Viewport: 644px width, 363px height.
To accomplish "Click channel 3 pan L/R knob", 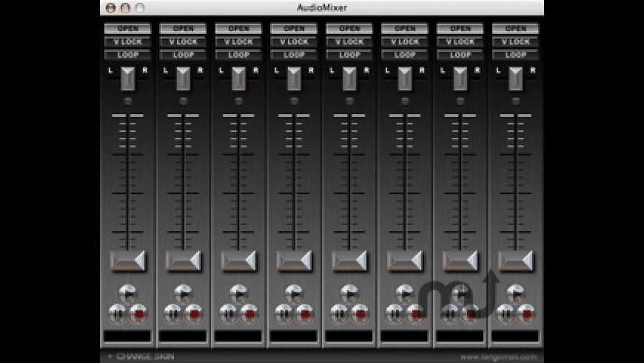I will (x=238, y=78).
